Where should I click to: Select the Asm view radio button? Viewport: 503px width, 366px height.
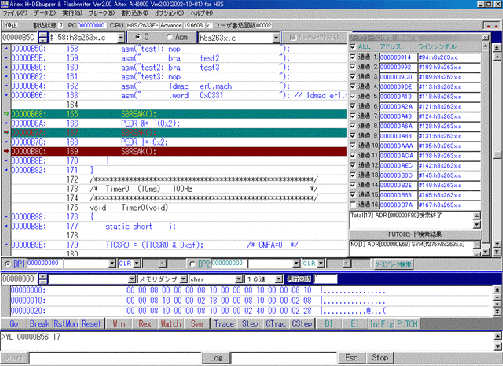tap(169, 37)
